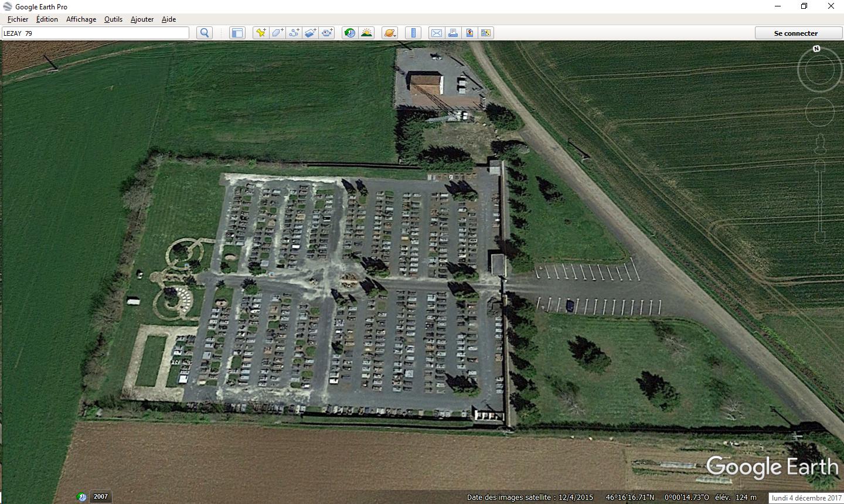Click the latitude 46°16'16.71"N readout
This screenshot has height=504, width=844.
630,497
